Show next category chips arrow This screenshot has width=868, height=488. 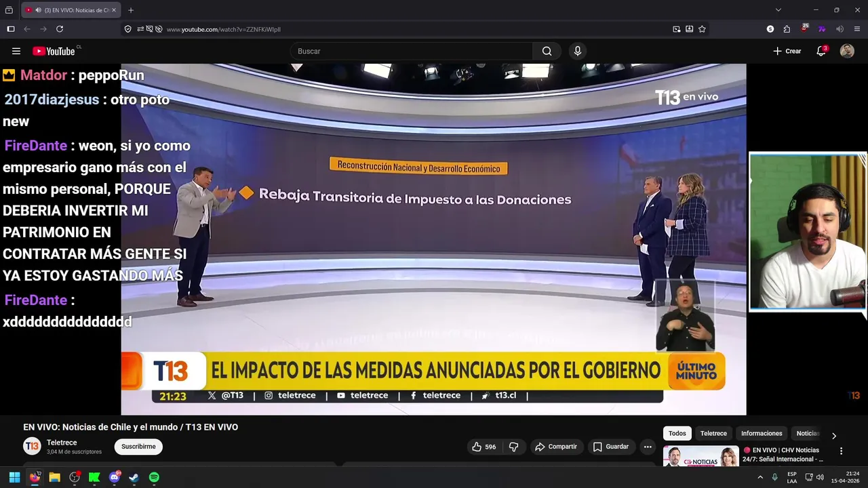(x=834, y=436)
